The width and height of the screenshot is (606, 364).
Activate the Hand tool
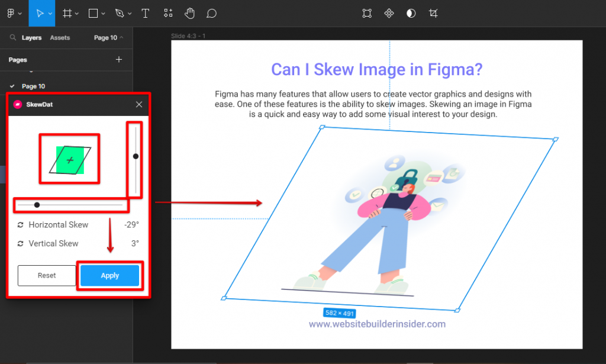(x=189, y=13)
